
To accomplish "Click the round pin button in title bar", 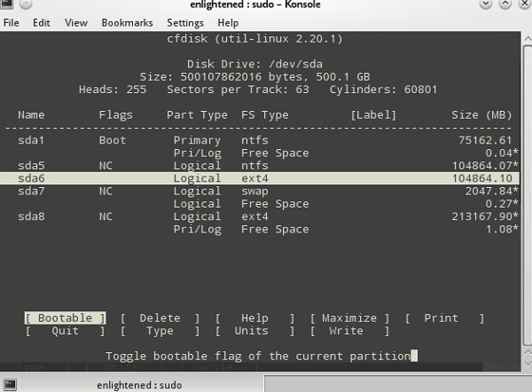I will tap(26, 4).
